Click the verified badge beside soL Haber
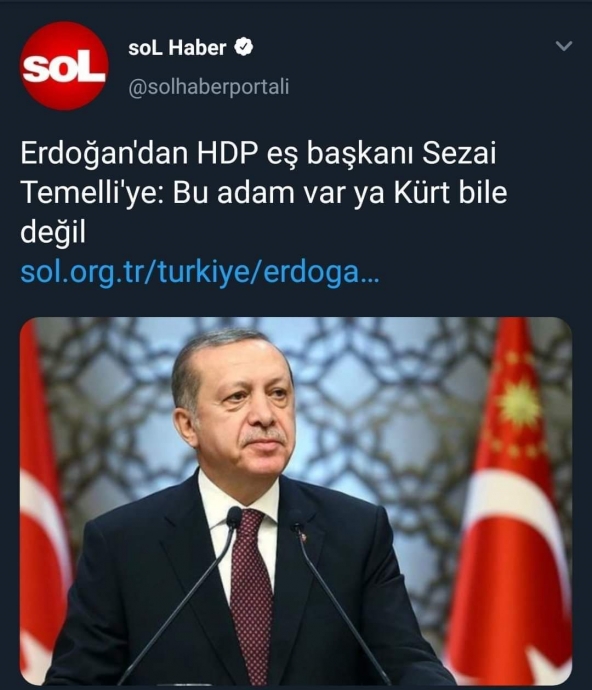592x690 pixels. click(x=243, y=47)
